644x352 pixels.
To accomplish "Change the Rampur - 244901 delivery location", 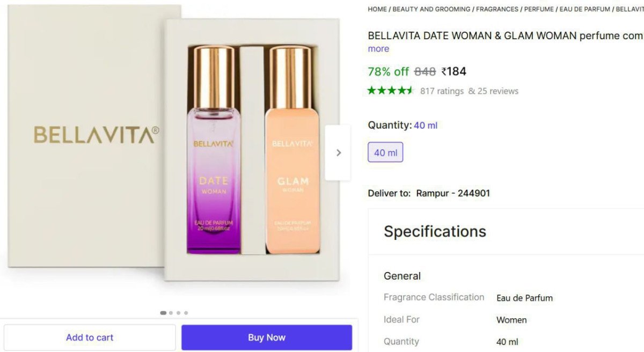I will pos(453,193).
